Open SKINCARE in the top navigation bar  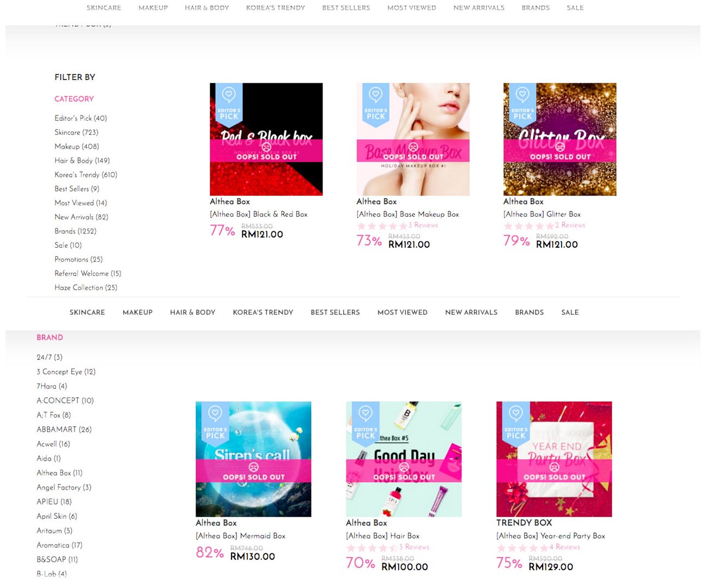coord(104,8)
